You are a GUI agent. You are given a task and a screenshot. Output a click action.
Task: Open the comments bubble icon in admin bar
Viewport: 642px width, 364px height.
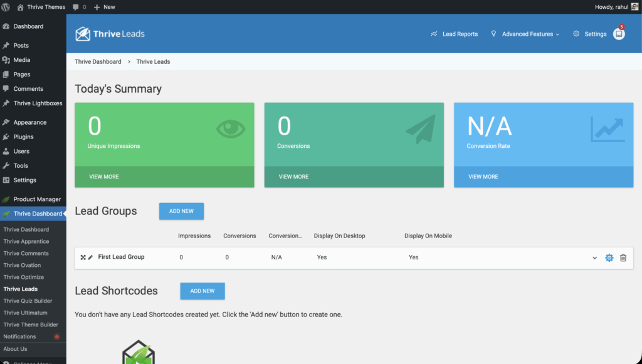pos(79,7)
